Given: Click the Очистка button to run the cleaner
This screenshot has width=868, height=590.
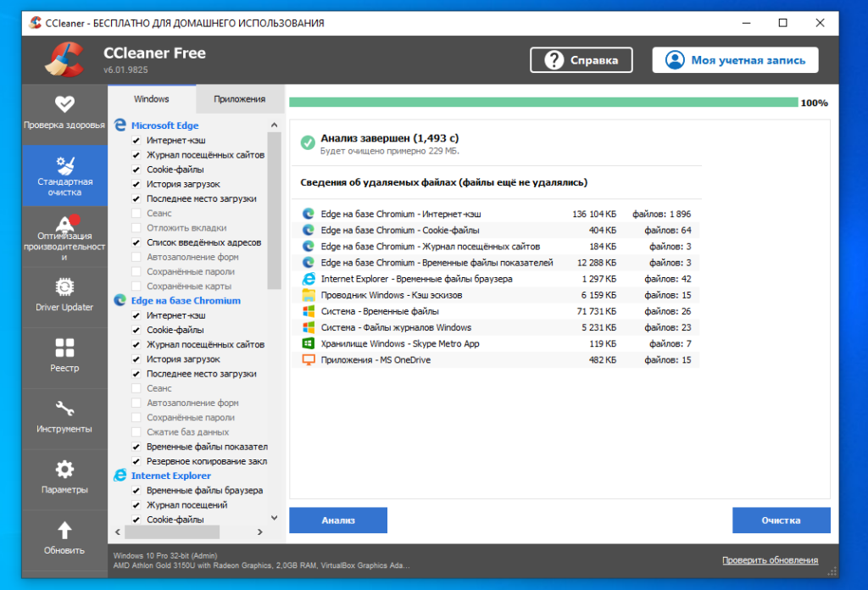Looking at the screenshot, I should (781, 520).
